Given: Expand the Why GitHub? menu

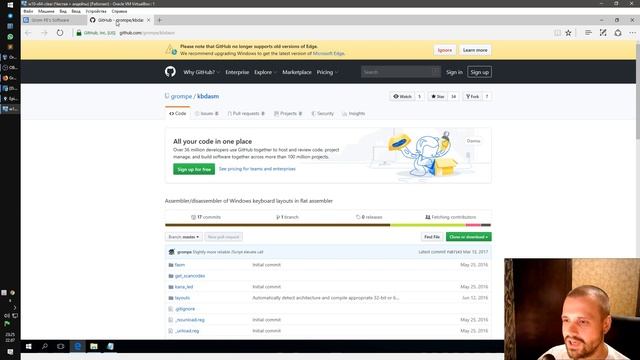Looking at the screenshot, I should (201, 72).
